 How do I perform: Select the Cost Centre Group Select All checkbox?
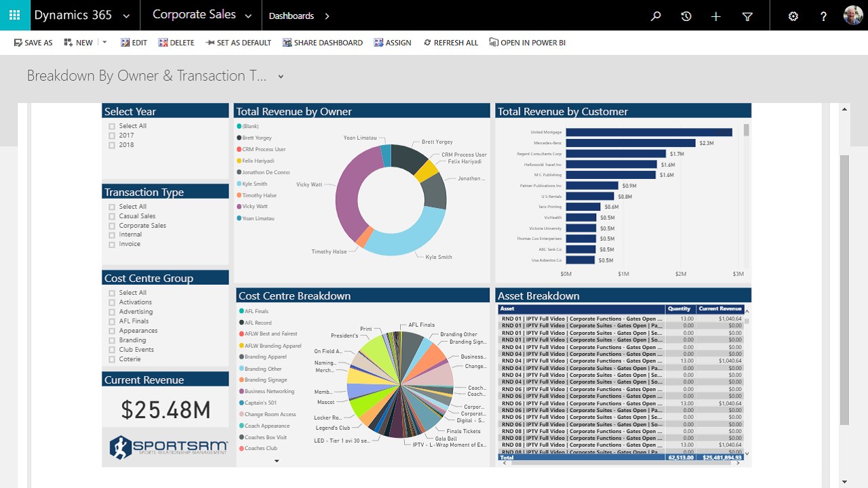point(112,293)
